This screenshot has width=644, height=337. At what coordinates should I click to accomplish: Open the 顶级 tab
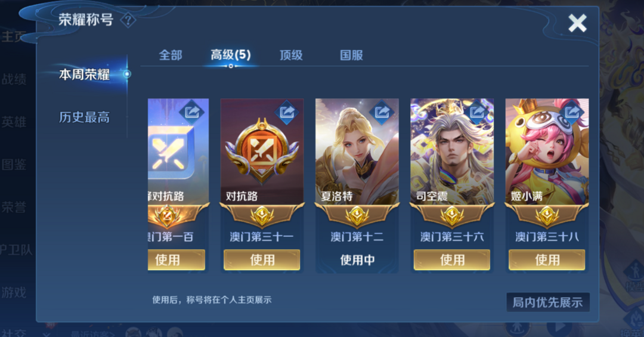(291, 55)
